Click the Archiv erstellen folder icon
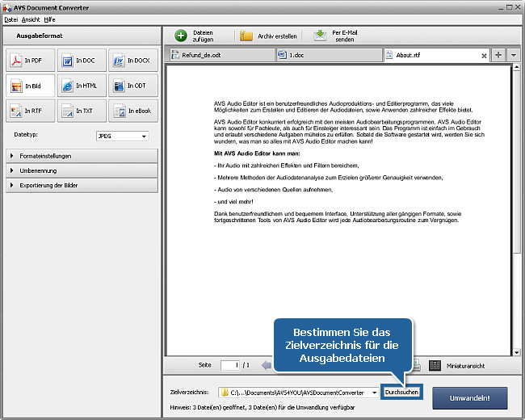This screenshot has width=525, height=420. [246, 36]
